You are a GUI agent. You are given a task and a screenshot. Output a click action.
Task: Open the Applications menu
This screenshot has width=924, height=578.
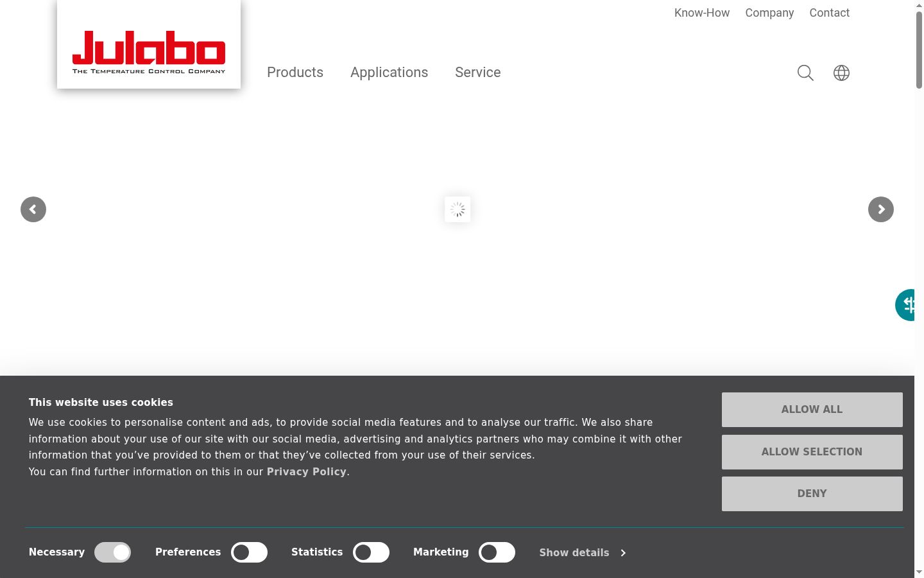[389, 73]
